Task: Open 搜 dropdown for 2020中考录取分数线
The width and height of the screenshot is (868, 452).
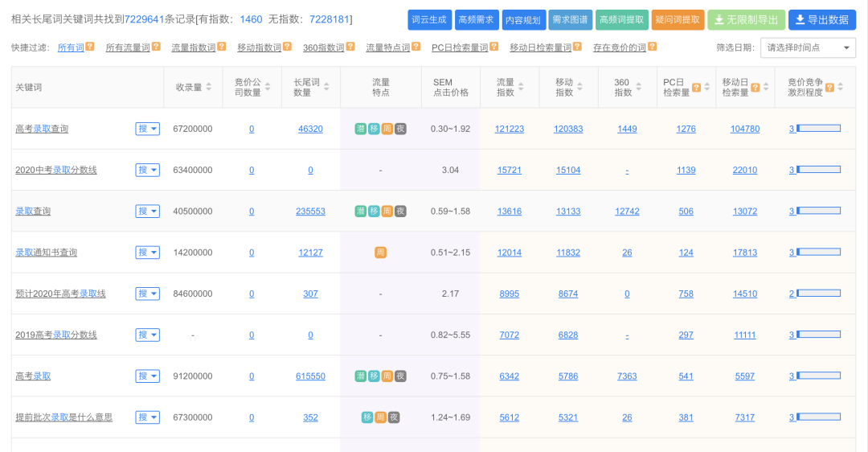Action: pos(147,170)
